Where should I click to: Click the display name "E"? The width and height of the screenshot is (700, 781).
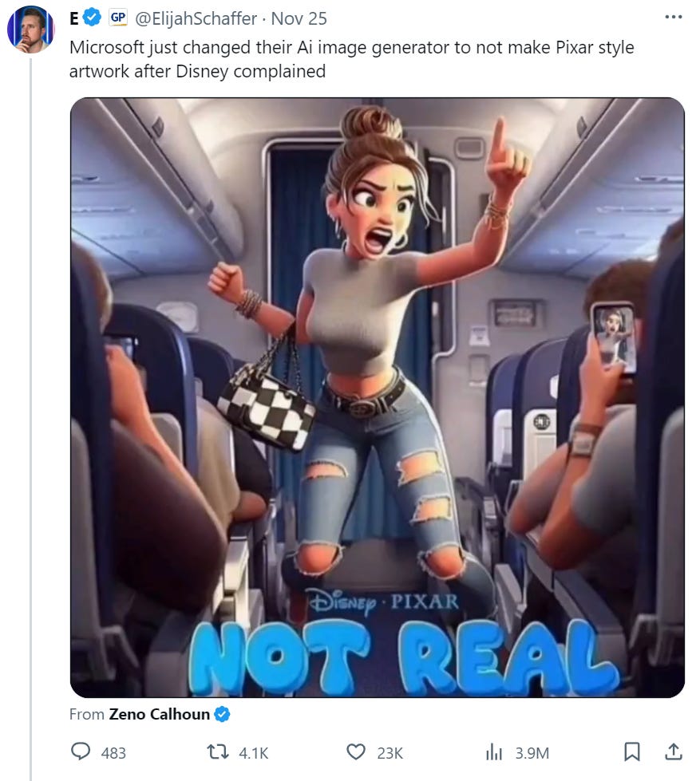click(x=74, y=19)
